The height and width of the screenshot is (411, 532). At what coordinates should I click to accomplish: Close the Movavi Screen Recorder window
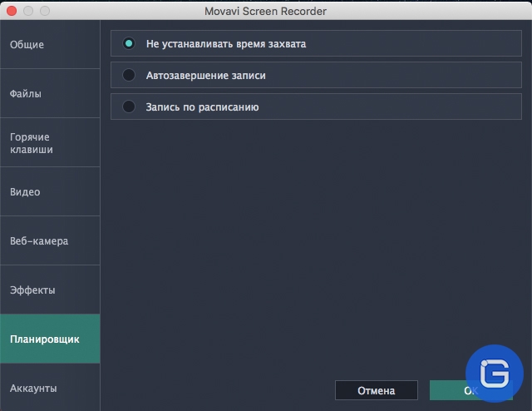pyautogui.click(x=12, y=11)
